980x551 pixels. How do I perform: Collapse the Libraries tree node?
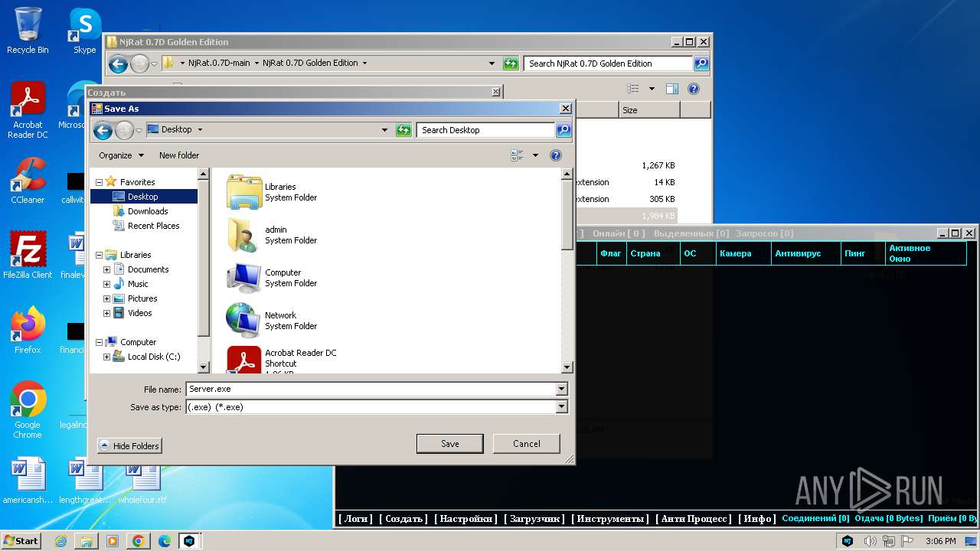(x=99, y=255)
